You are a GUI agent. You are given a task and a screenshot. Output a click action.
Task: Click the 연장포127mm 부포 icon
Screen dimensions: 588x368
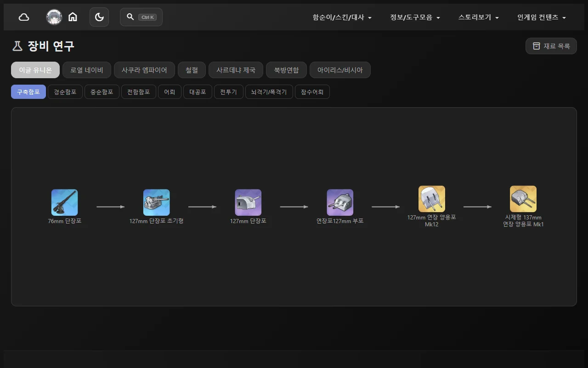click(x=340, y=202)
